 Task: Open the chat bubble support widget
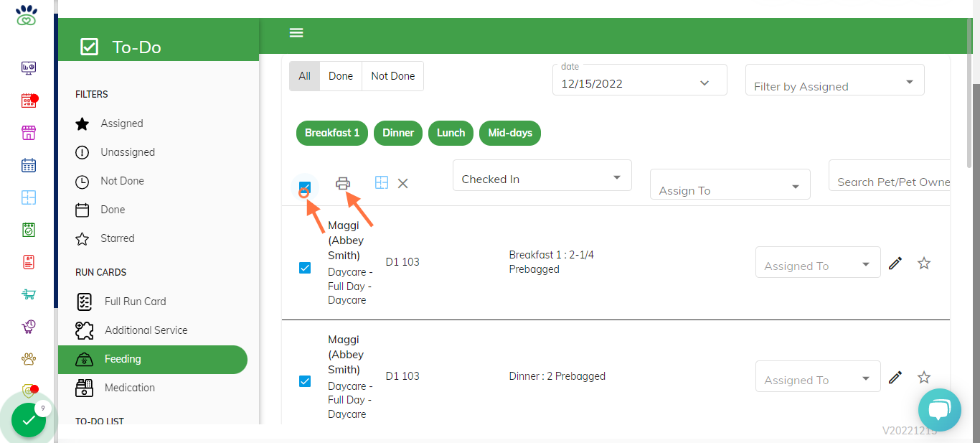pyautogui.click(x=939, y=410)
